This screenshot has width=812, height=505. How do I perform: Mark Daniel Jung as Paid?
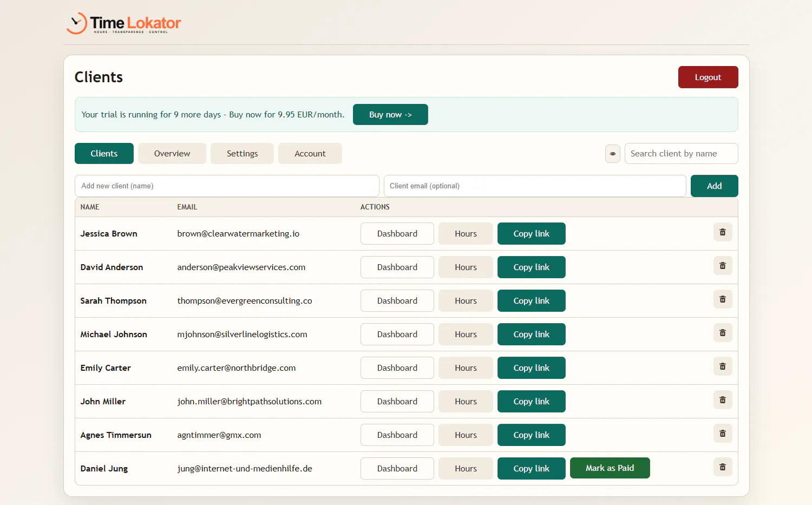(610, 468)
